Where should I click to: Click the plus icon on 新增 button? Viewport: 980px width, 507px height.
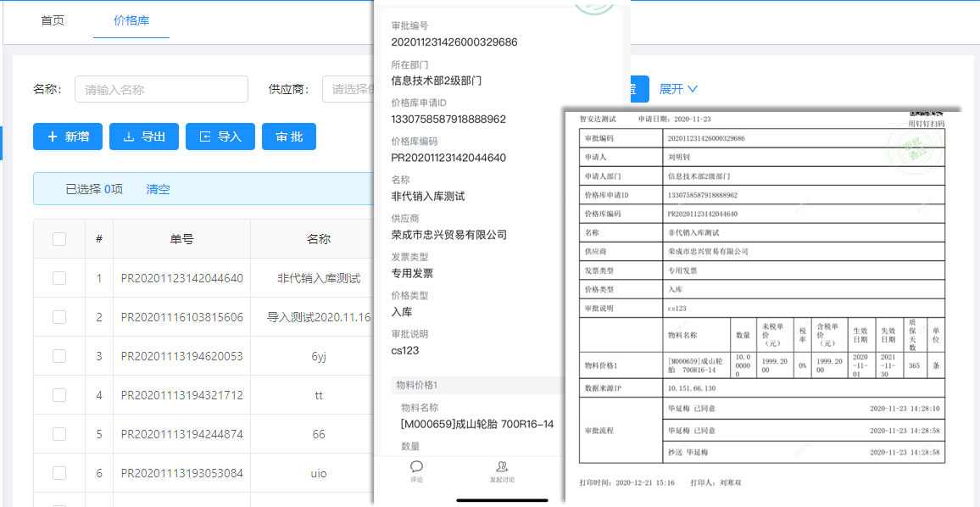click(x=53, y=136)
